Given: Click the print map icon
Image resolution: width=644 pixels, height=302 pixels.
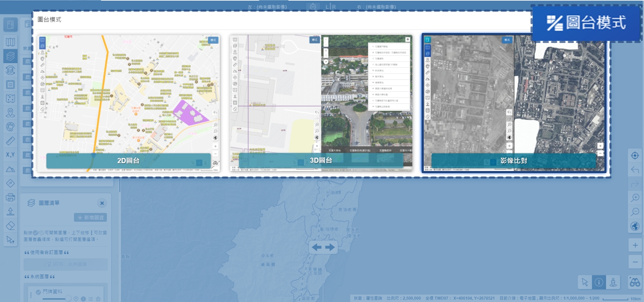Looking at the screenshot, I should click(10, 197).
